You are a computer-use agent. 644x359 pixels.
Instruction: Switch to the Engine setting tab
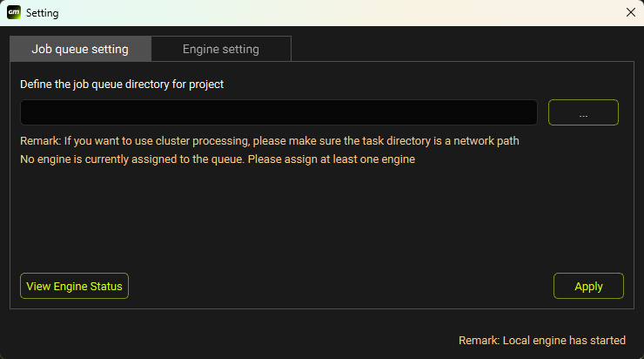(220, 49)
